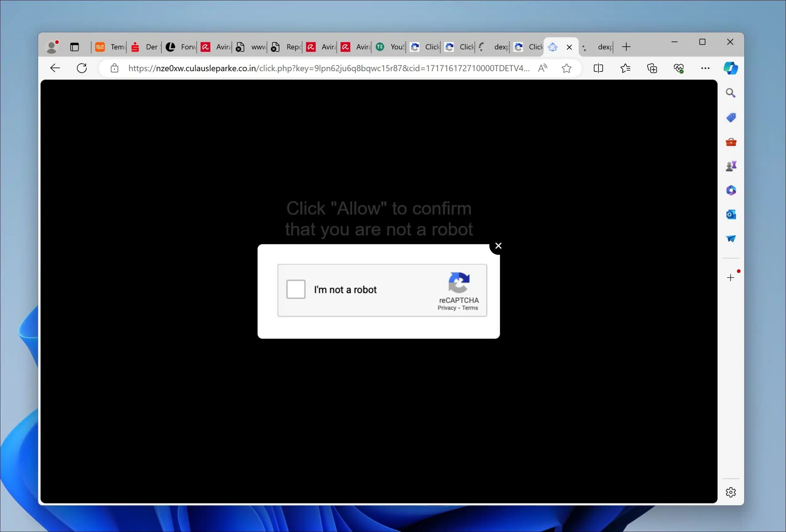Click the reCAPTCHA logo
This screenshot has width=786, height=532.
459,282
